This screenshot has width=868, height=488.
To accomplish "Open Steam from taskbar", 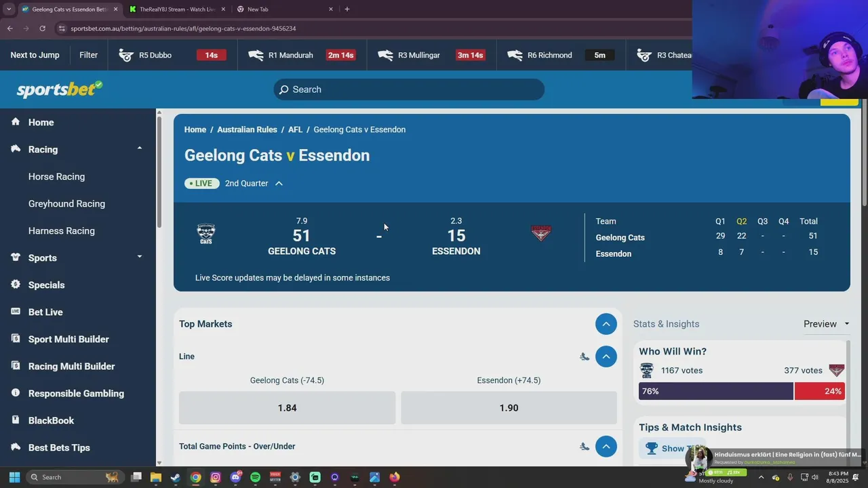I will 176,477.
